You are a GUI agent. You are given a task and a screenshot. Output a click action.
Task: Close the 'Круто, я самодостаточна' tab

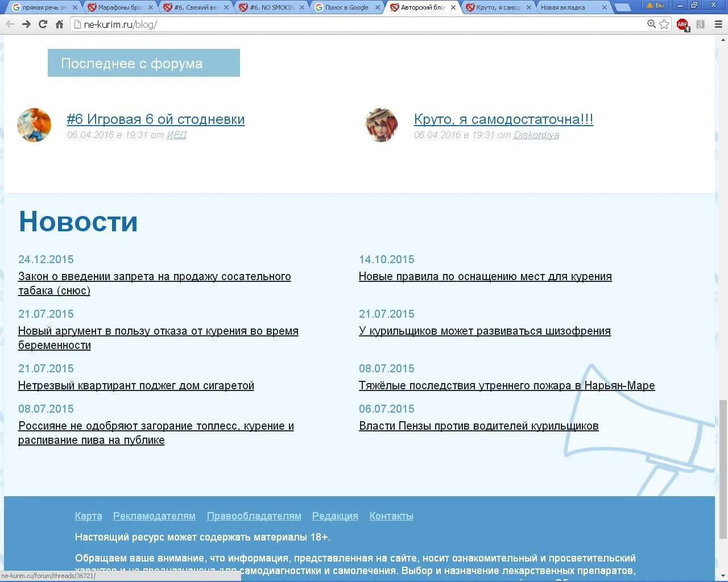(x=529, y=7)
